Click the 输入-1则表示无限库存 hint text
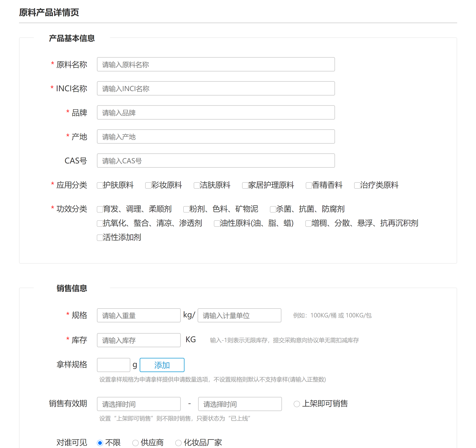The width and height of the screenshot is (476, 448). (284, 340)
